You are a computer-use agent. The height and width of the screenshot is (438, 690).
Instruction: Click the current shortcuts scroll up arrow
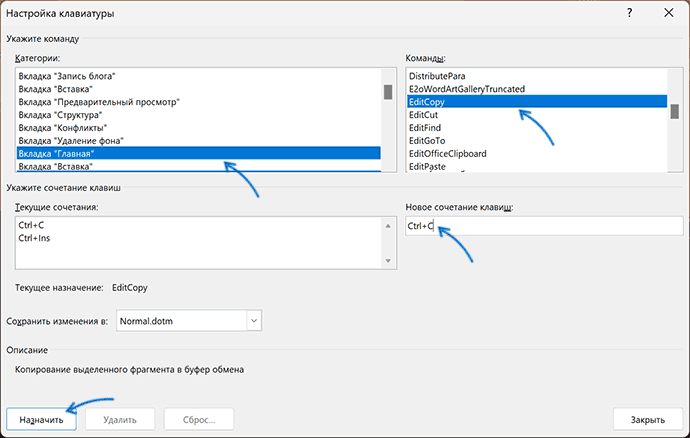pyautogui.click(x=388, y=226)
